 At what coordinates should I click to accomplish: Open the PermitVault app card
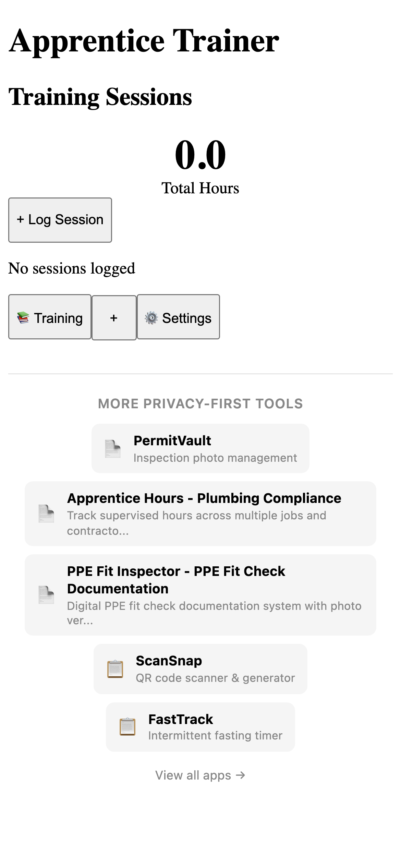(200, 448)
